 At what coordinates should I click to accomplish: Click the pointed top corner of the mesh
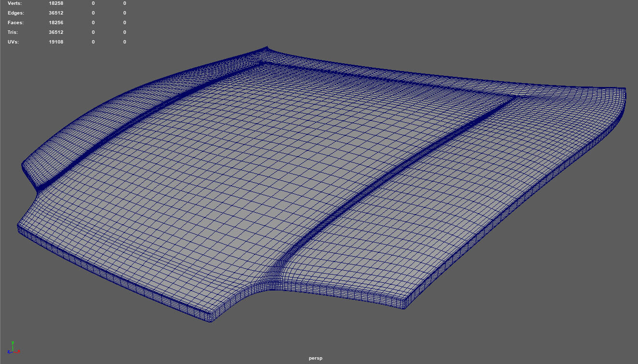click(267, 48)
